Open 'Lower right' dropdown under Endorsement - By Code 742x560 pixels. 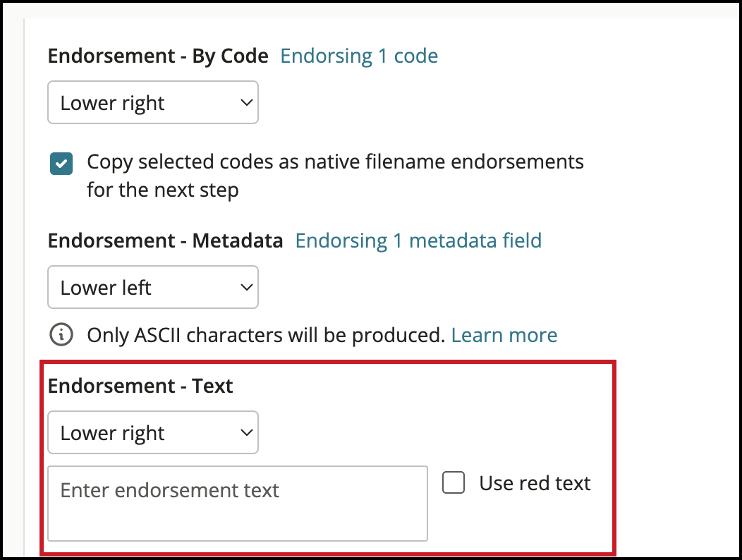click(153, 102)
